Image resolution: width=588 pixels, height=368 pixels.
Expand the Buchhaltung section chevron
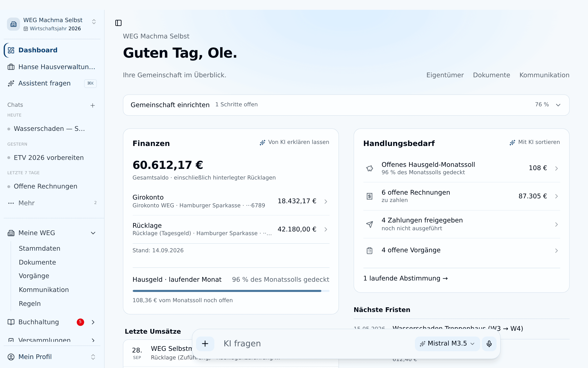(93, 322)
